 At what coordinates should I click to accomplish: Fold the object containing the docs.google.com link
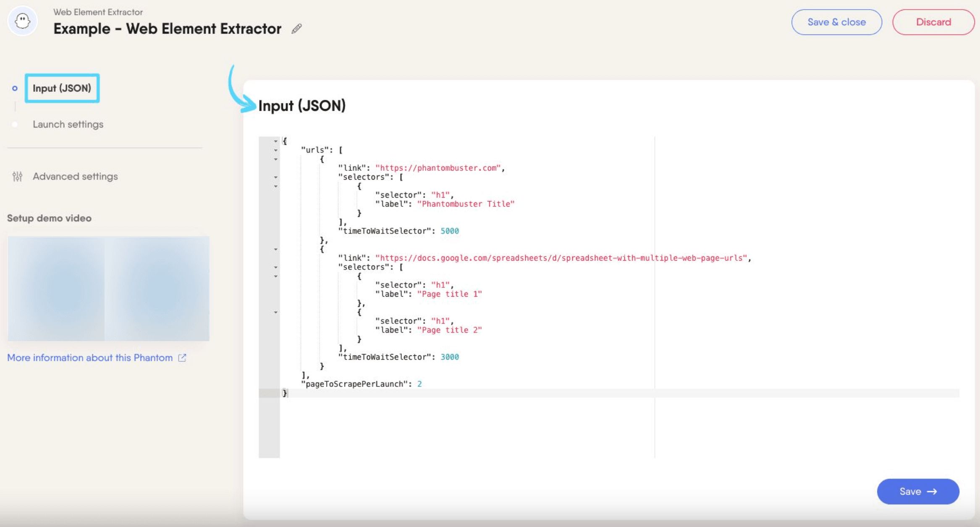coord(275,249)
